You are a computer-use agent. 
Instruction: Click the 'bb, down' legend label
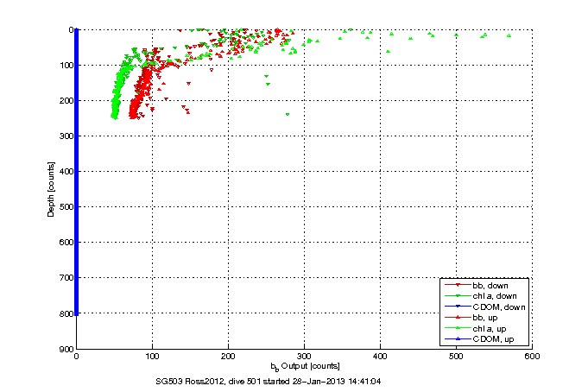pyautogui.click(x=490, y=286)
